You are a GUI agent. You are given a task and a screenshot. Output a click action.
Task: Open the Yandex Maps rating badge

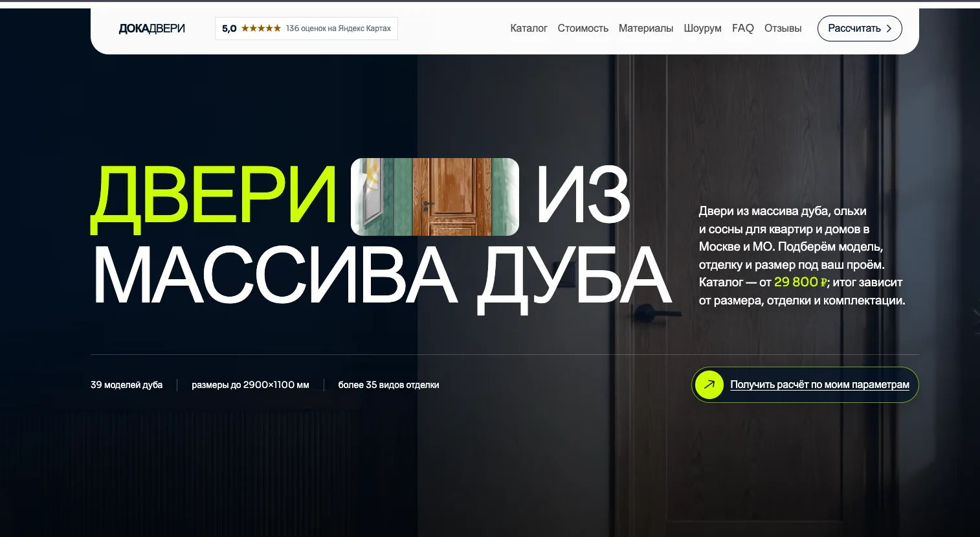point(306,29)
